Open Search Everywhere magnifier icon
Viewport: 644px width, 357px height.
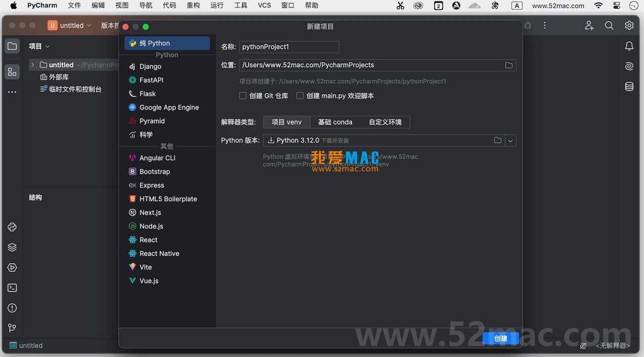tap(609, 25)
